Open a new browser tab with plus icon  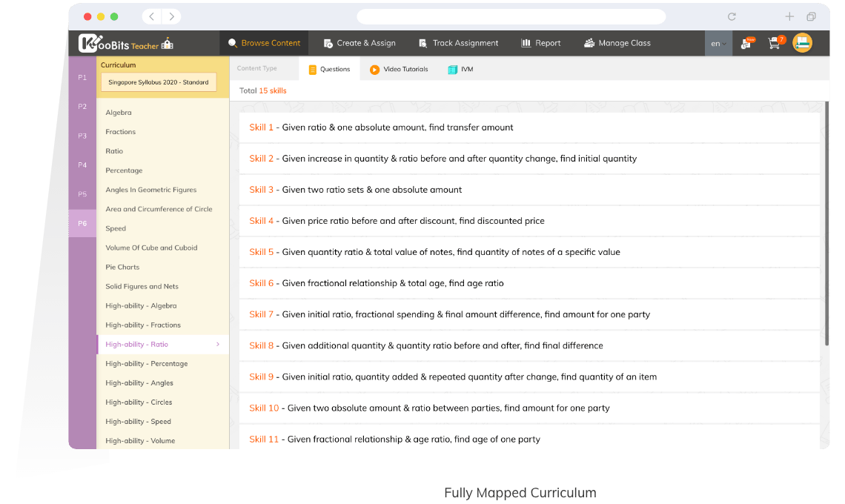point(789,17)
